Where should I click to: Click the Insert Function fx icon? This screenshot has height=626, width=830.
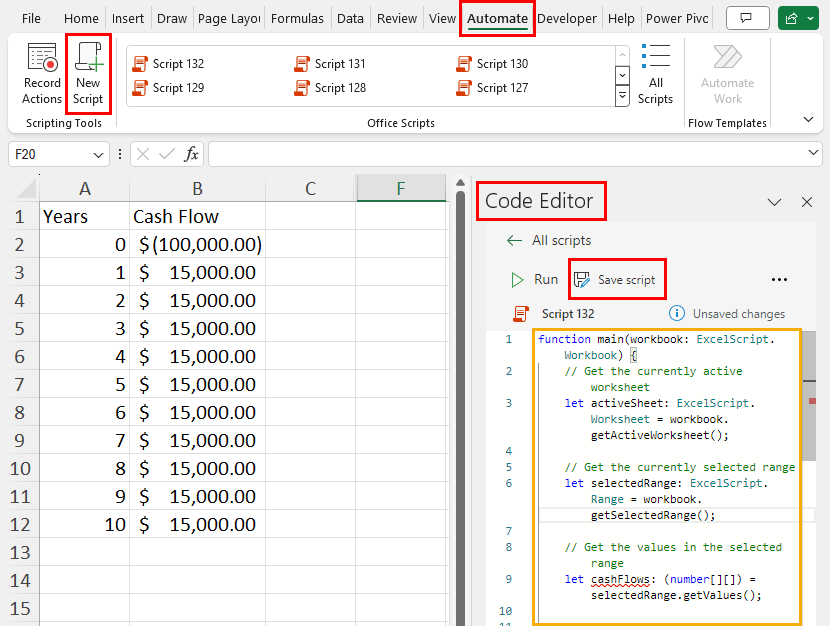coord(191,154)
